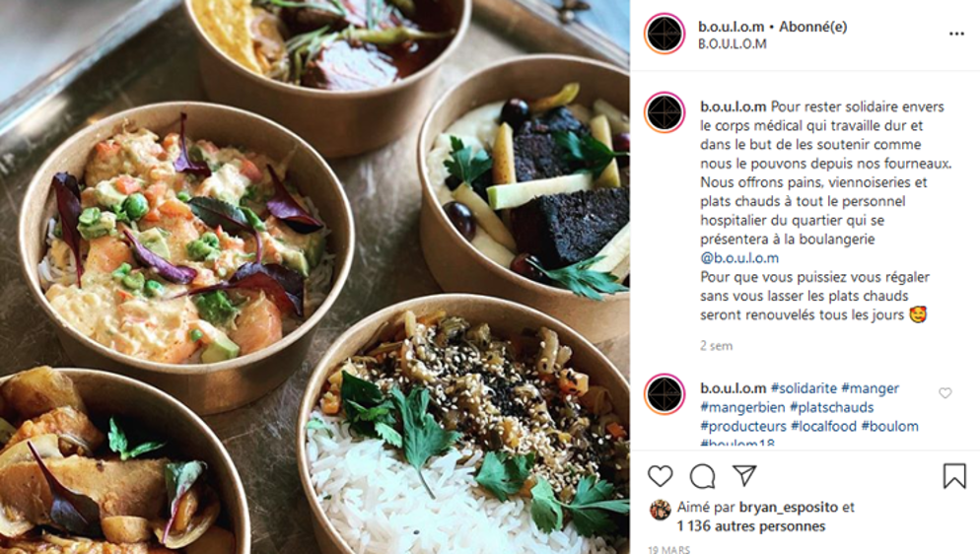Open bryan_esposito small avatar in likes
Viewport: 980px width, 554px height.
pyautogui.click(x=660, y=510)
